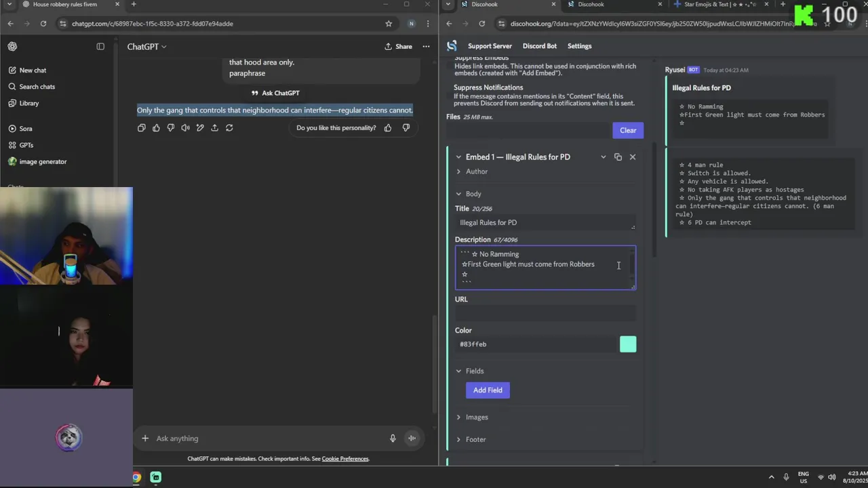Image resolution: width=868 pixels, height=488 pixels.
Task: Like this personality thumbs up
Action: (388, 127)
